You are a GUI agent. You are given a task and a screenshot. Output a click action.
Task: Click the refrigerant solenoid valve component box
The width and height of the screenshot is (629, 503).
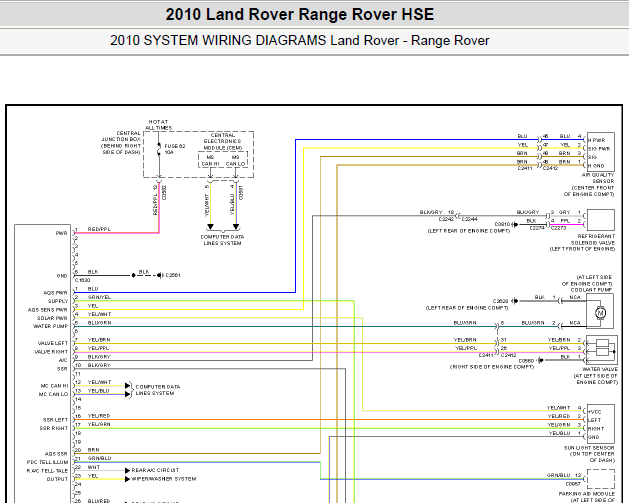tap(601, 220)
